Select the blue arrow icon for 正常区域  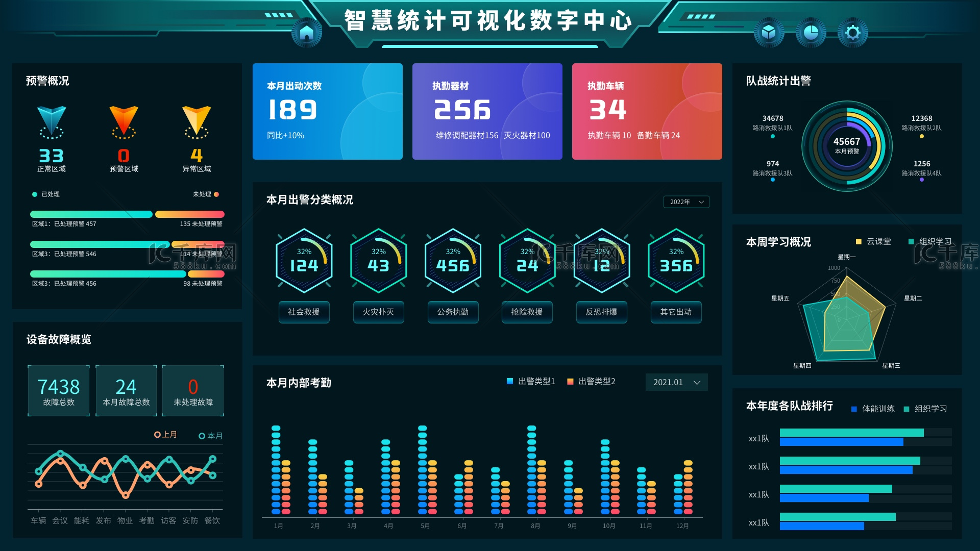52,122
